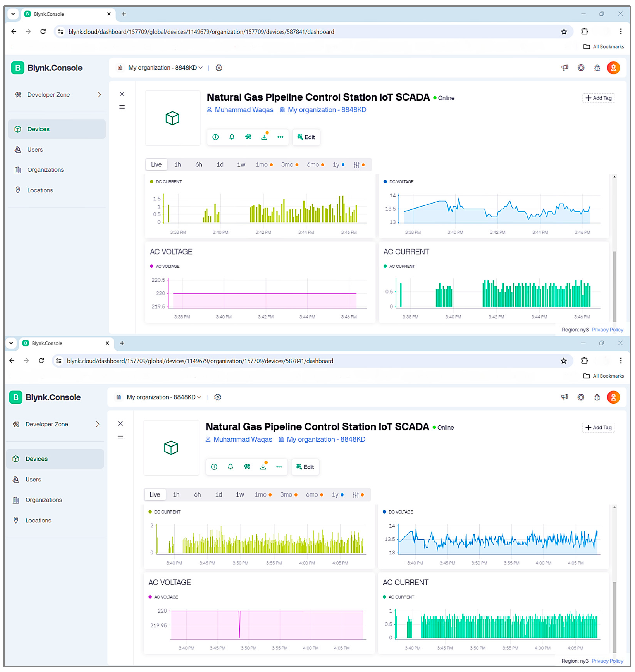The height and width of the screenshot is (672, 635).
Task: Click Add Tag in the lower window
Action: click(598, 427)
